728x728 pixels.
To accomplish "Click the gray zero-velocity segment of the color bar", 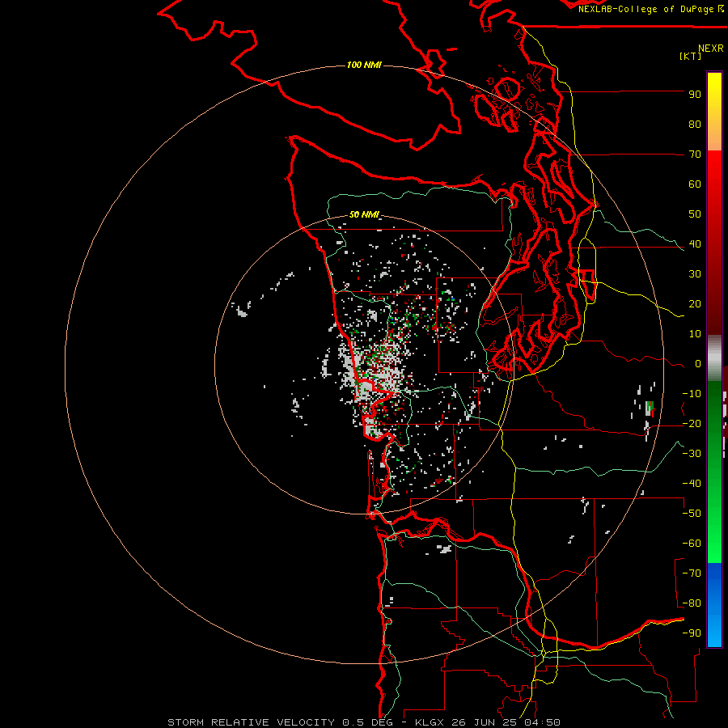I will click(x=714, y=358).
